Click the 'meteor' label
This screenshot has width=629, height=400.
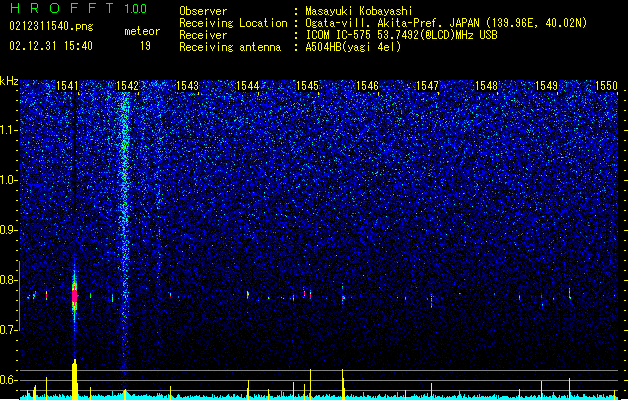[142, 31]
